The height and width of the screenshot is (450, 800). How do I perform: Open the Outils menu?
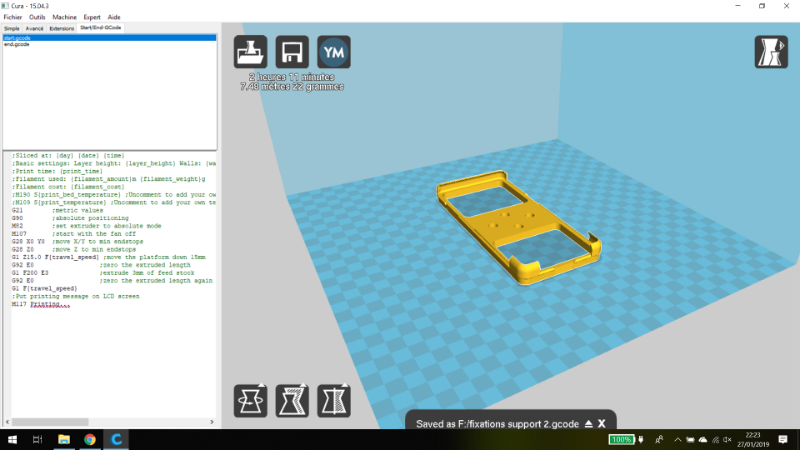pyautogui.click(x=37, y=17)
